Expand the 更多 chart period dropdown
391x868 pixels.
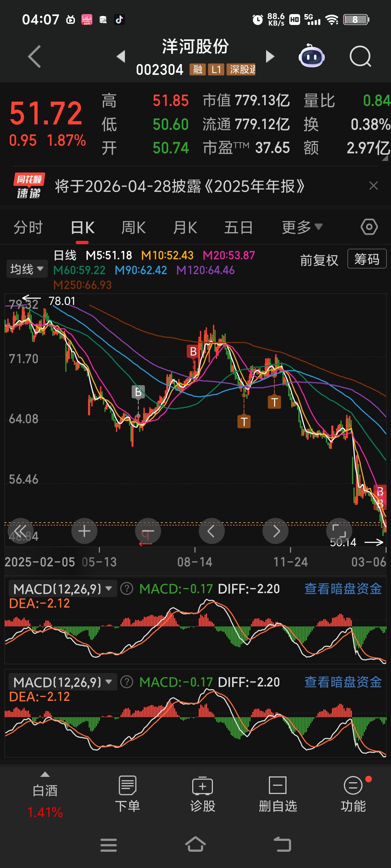302,227
